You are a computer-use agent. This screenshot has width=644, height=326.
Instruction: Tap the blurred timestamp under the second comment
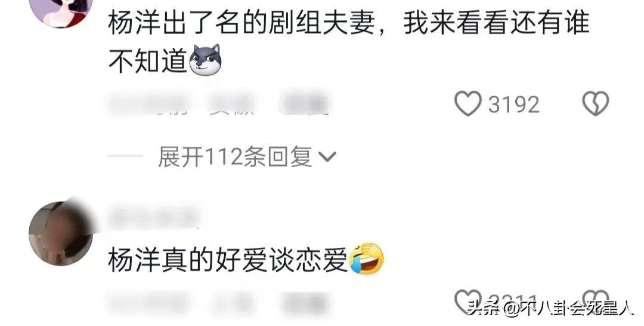pyautogui.click(x=148, y=305)
